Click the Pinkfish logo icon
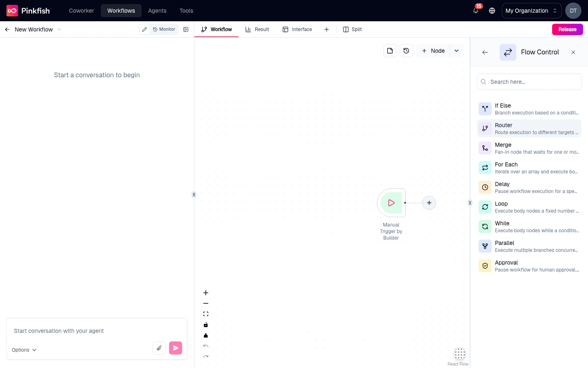This screenshot has width=588, height=368. coord(12,11)
